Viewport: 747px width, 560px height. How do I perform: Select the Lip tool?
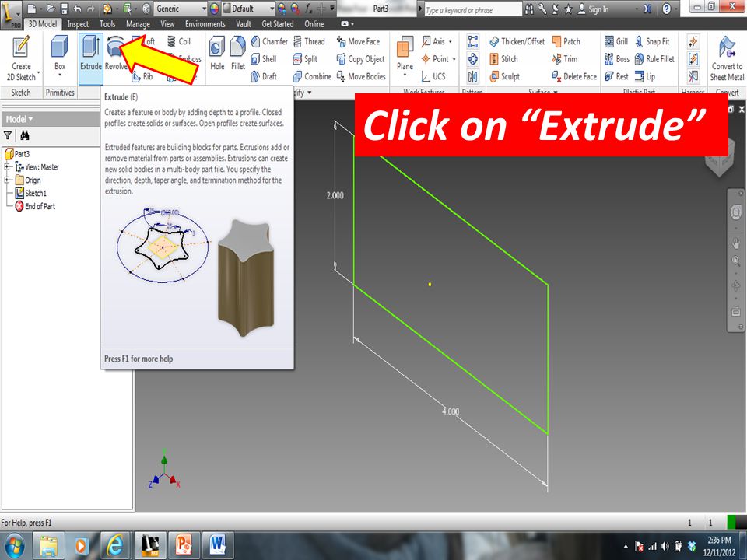[x=645, y=76]
